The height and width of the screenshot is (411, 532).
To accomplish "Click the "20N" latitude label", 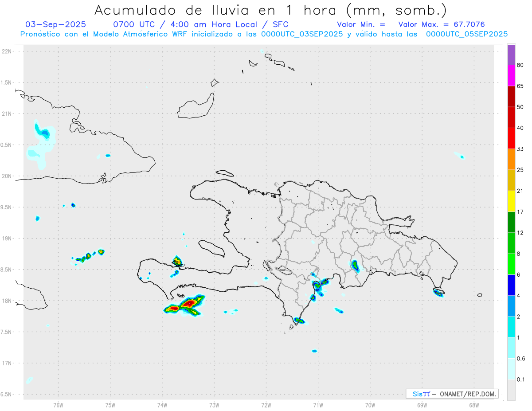I will tap(7, 176).
